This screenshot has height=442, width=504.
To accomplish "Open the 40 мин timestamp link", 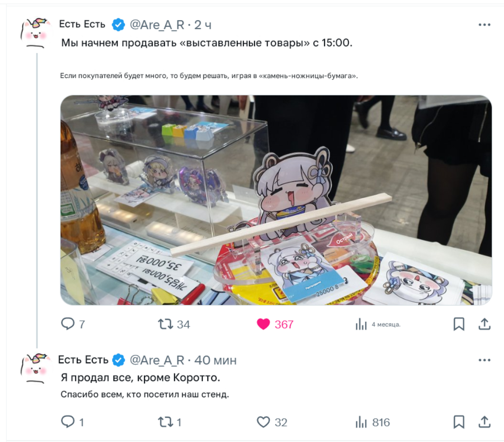I will pos(215,360).
